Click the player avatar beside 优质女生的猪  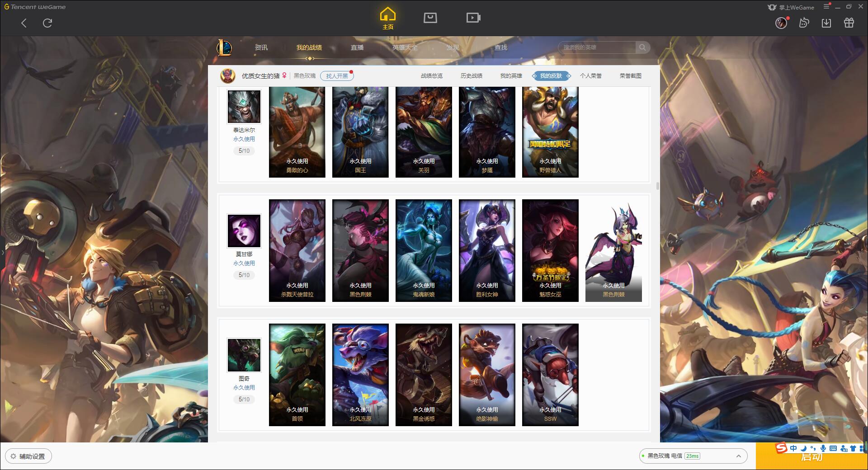[228, 75]
